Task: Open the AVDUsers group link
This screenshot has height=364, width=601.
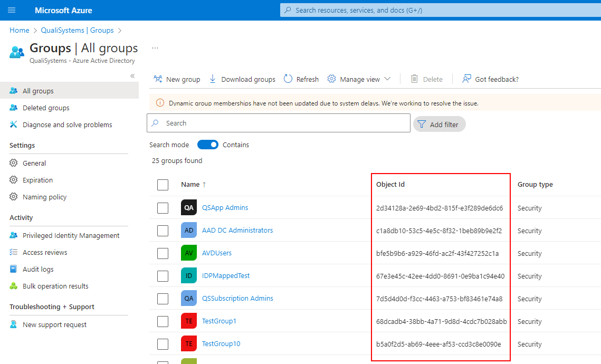Action: tap(216, 253)
